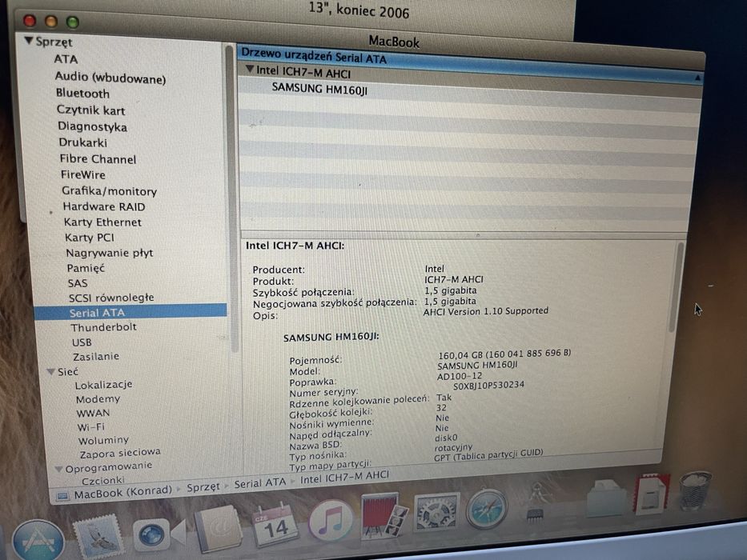The height and width of the screenshot is (560, 747).
Task: Open the white folder stack in dock
Action: 605,498
